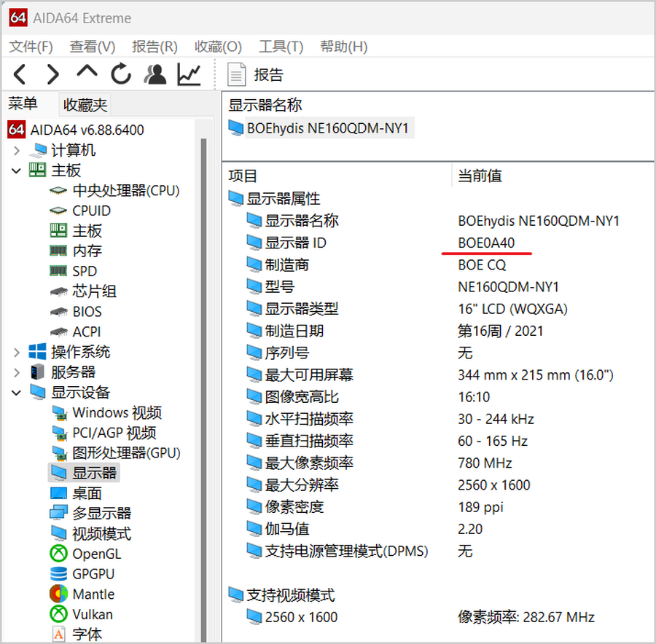This screenshot has width=656, height=644.
Task: Open the Windows 视频 tree item
Action: pos(106,413)
